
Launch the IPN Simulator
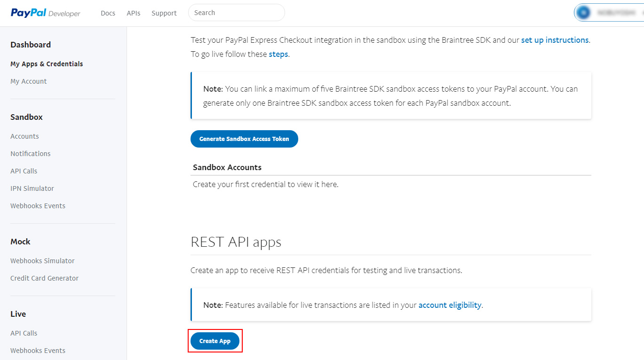tap(32, 188)
